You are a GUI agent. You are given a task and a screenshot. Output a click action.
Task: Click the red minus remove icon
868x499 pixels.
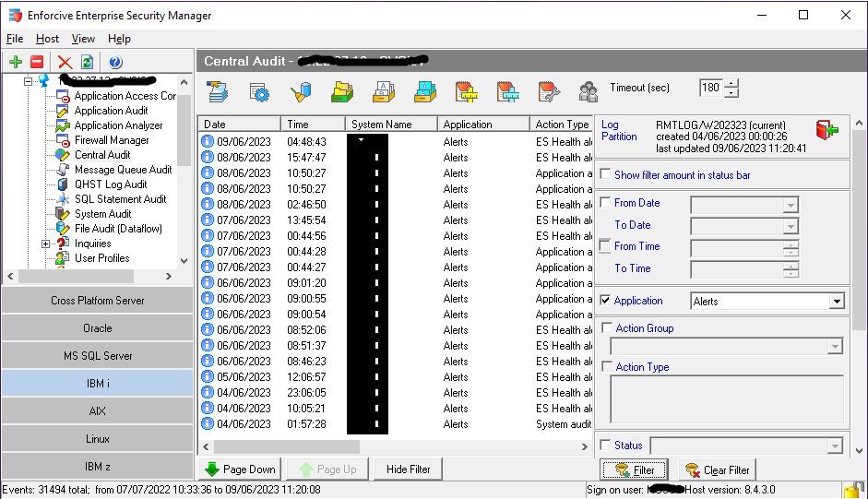coord(37,62)
